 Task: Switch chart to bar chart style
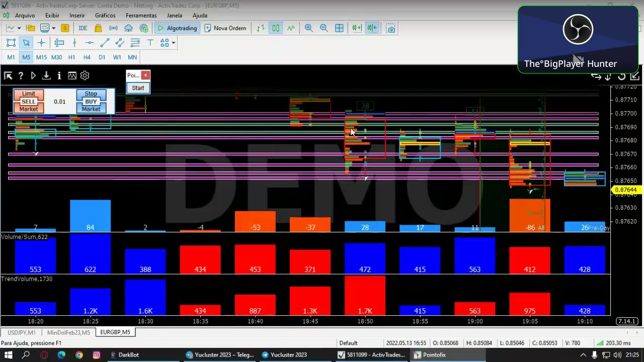click(x=261, y=28)
